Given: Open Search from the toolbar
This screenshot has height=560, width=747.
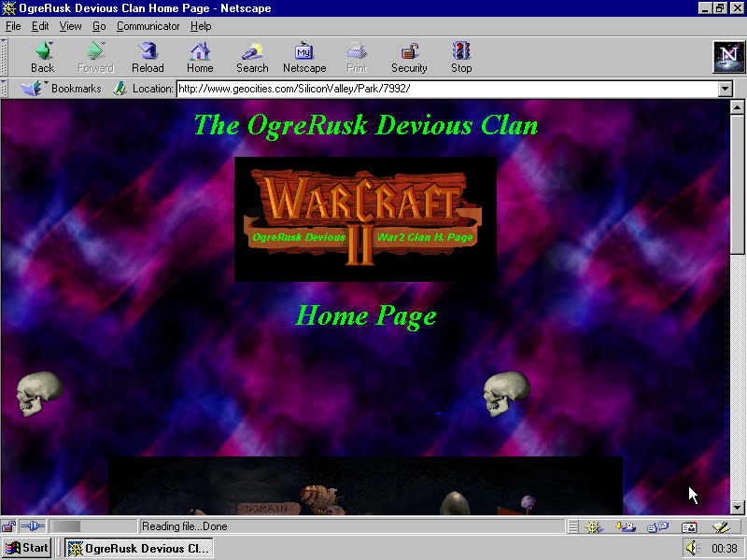Looking at the screenshot, I should (252, 57).
